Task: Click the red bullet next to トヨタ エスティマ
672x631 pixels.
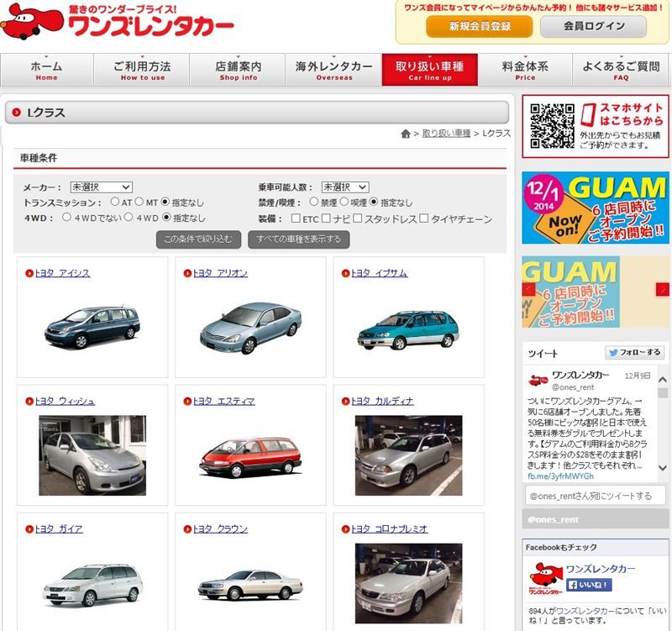Action: tap(187, 402)
